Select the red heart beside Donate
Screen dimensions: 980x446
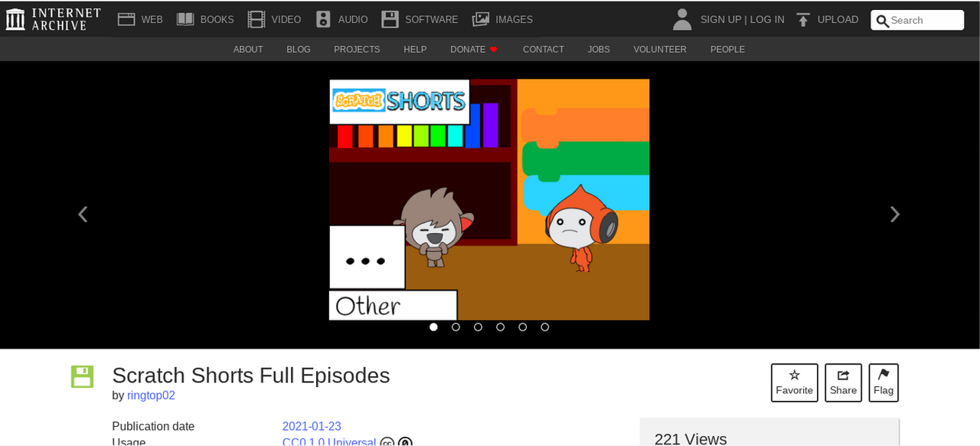(494, 50)
